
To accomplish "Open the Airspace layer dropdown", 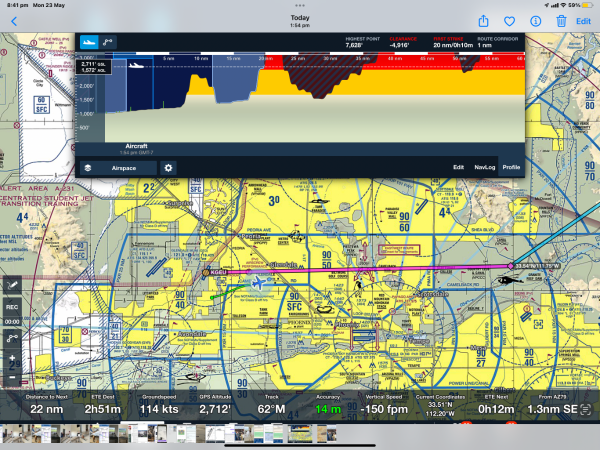I will [x=118, y=168].
